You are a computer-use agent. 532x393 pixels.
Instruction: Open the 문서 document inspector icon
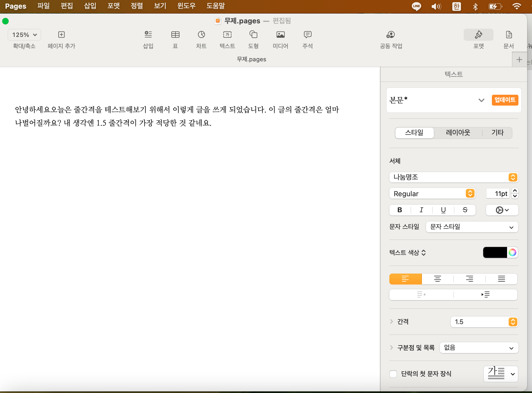pos(509,35)
